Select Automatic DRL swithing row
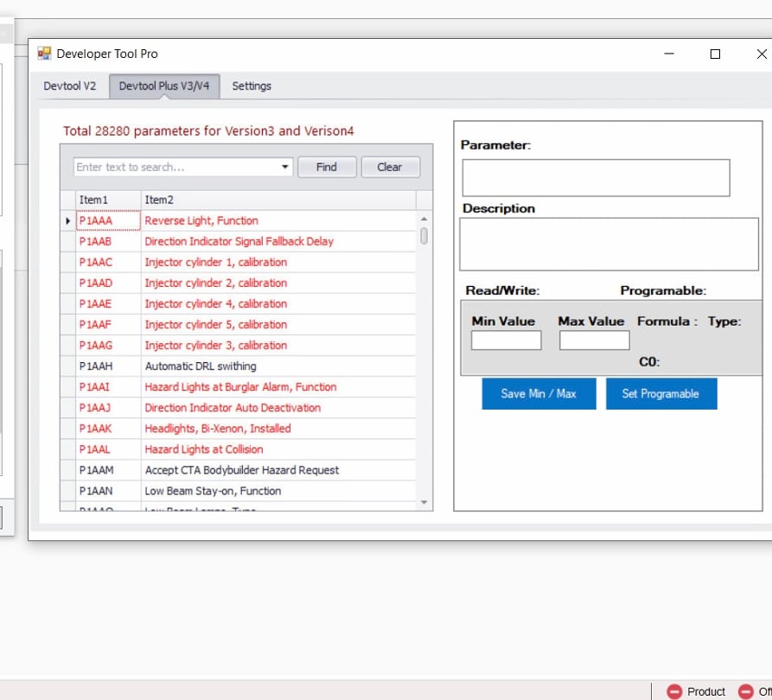Viewport: 772px width, 700px height. tap(278, 366)
